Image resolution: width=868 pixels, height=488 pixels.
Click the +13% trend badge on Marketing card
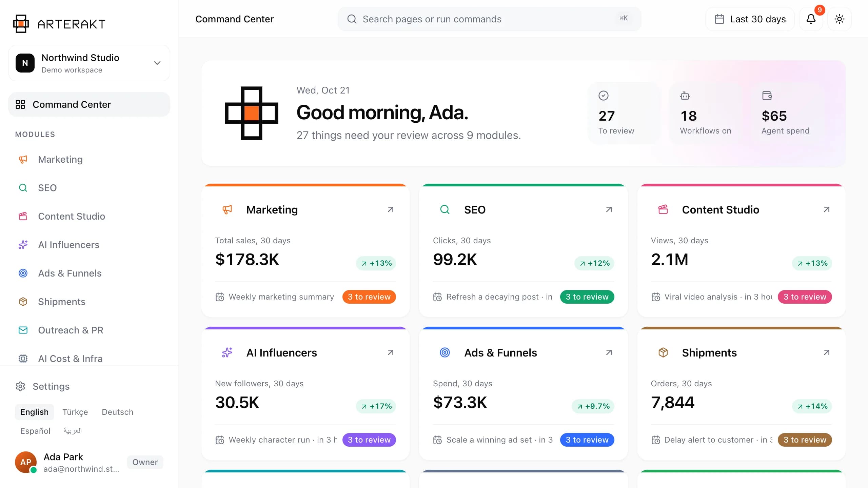(376, 263)
